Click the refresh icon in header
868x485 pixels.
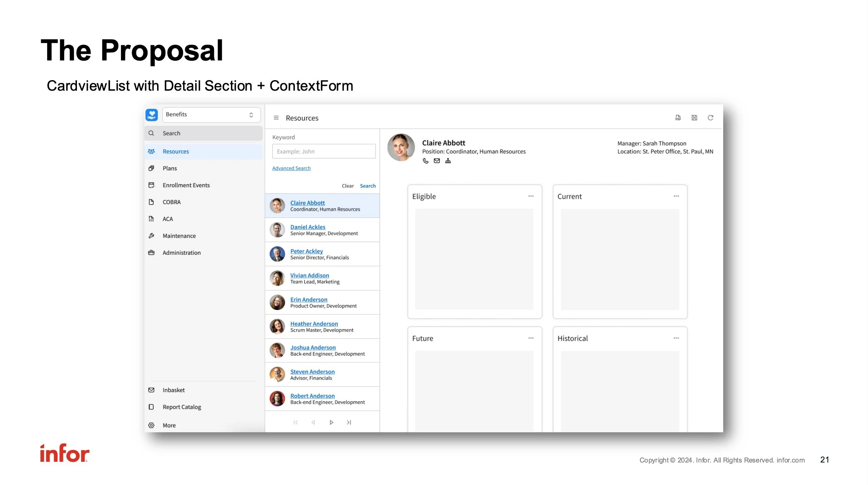click(710, 118)
